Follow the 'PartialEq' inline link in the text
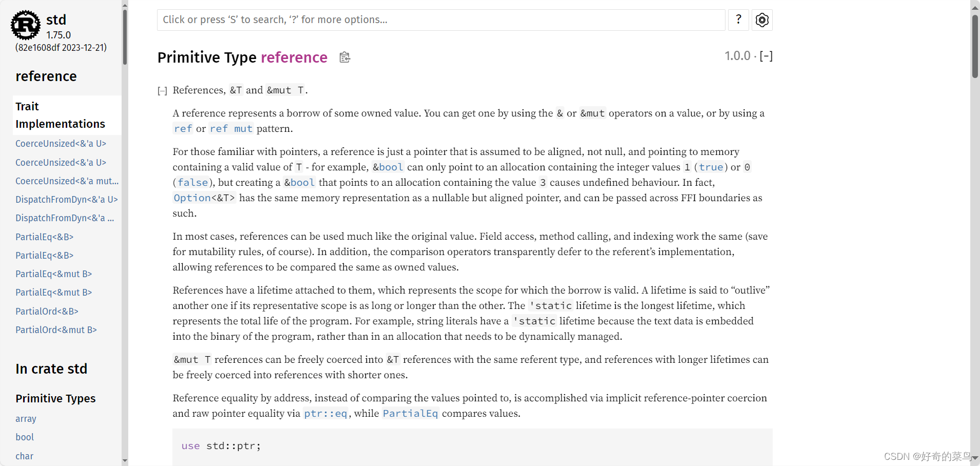 tap(410, 413)
